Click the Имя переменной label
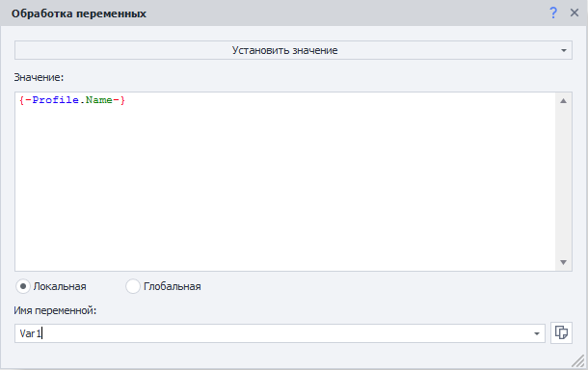The height and width of the screenshot is (370, 588). point(55,310)
